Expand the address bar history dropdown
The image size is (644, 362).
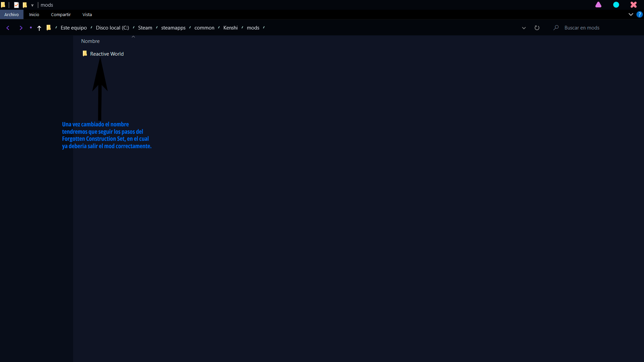point(524,28)
